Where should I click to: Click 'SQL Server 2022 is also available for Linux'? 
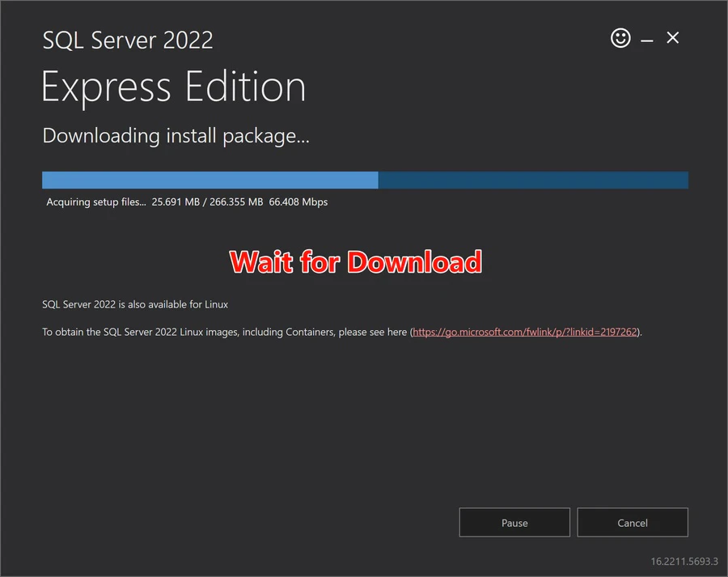(135, 304)
